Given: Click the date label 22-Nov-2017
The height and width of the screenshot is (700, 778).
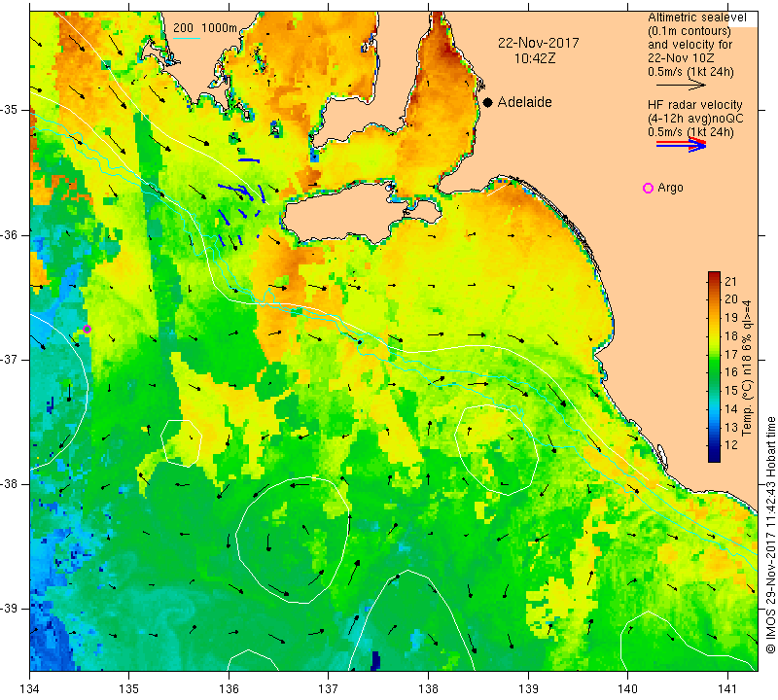Looking at the screenshot, I should click(x=539, y=43).
